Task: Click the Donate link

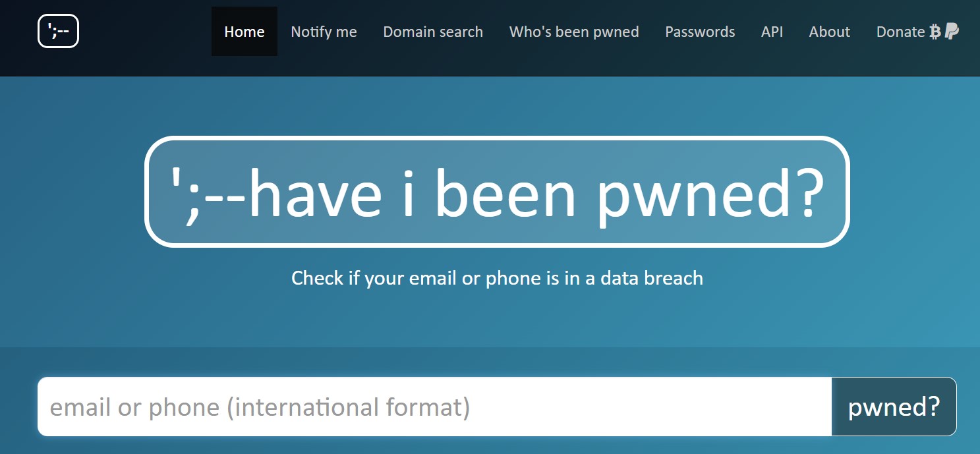Action: tap(900, 31)
